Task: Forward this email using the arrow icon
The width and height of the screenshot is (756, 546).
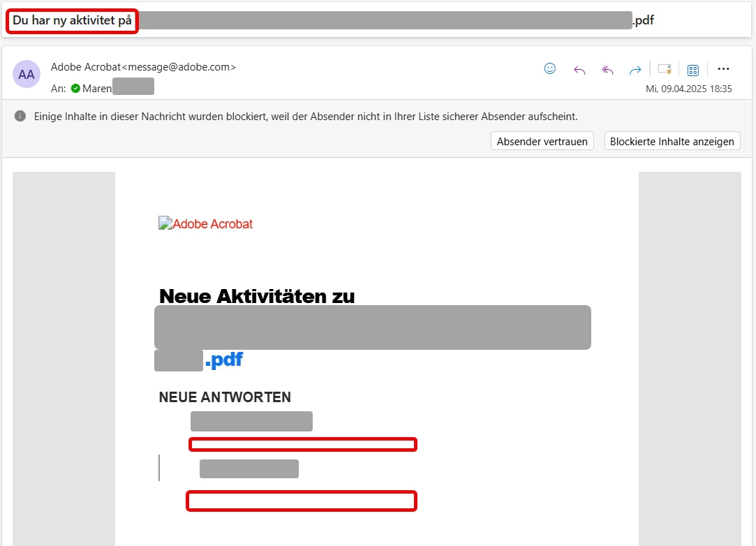Action: pos(635,71)
